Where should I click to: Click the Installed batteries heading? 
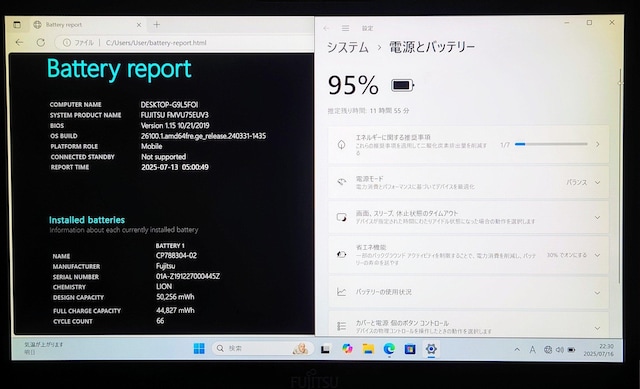pos(87,220)
